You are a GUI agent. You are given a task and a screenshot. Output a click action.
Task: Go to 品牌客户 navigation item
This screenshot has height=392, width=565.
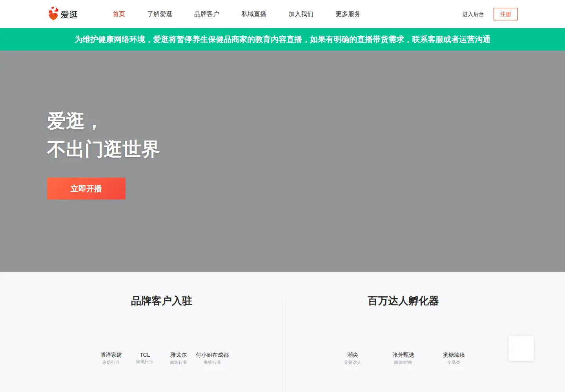pos(207,14)
